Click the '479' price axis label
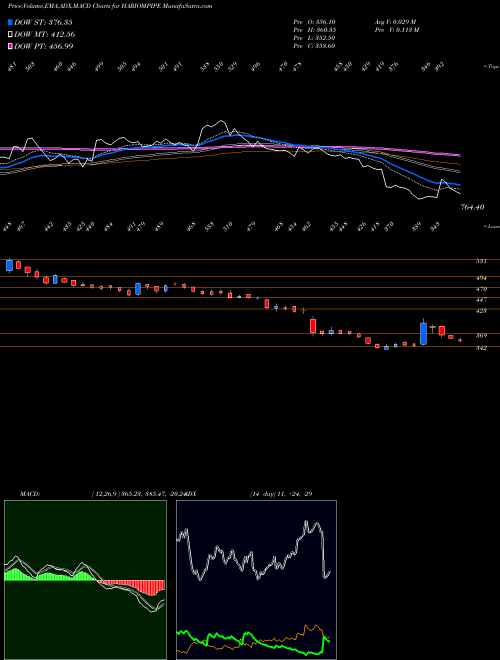The width and height of the screenshot is (500, 660). (481, 289)
